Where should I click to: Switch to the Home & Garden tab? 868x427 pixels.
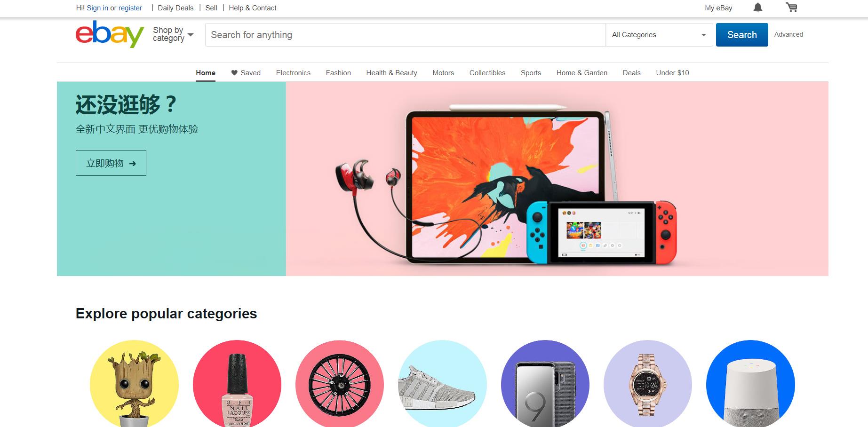[x=581, y=73]
